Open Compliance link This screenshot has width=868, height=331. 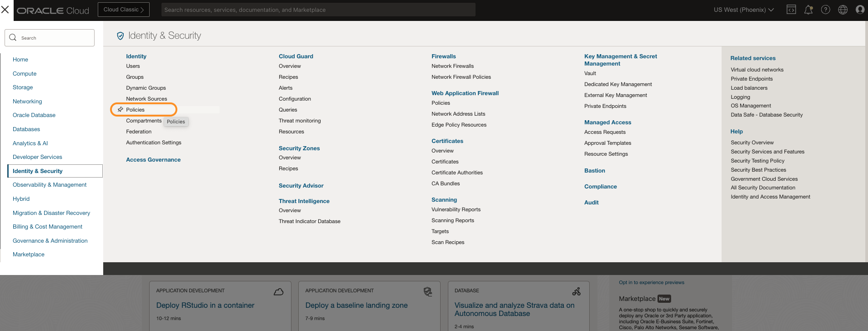601,187
